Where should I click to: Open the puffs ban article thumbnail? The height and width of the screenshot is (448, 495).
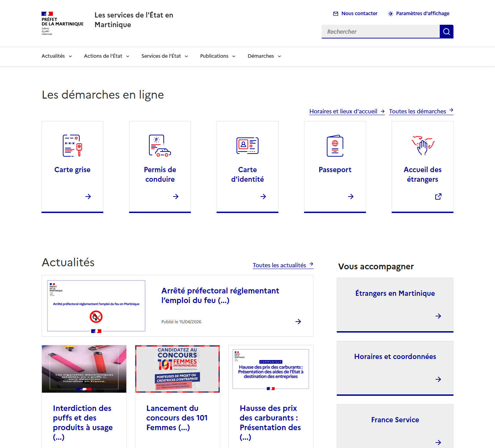(x=84, y=369)
